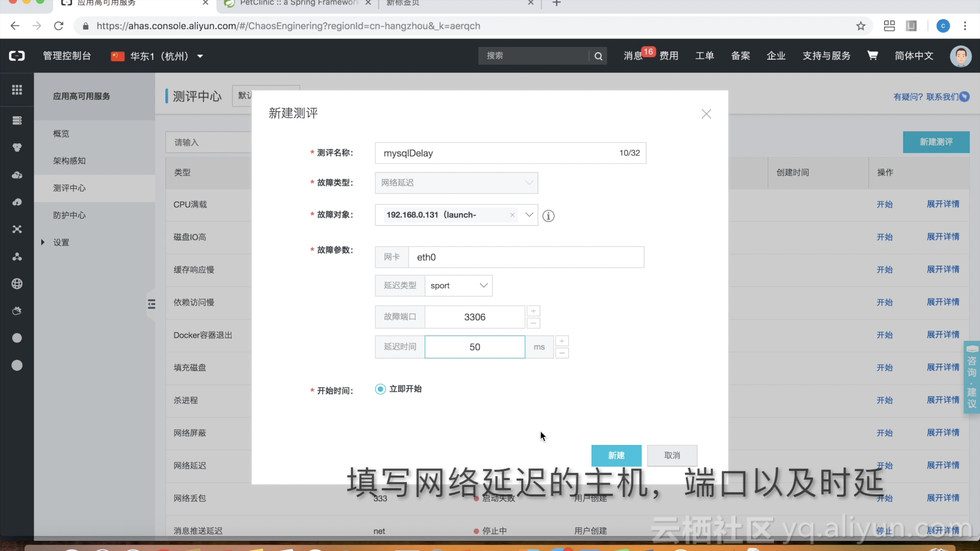
Task: Open the products grid menu icon
Action: coord(17,90)
